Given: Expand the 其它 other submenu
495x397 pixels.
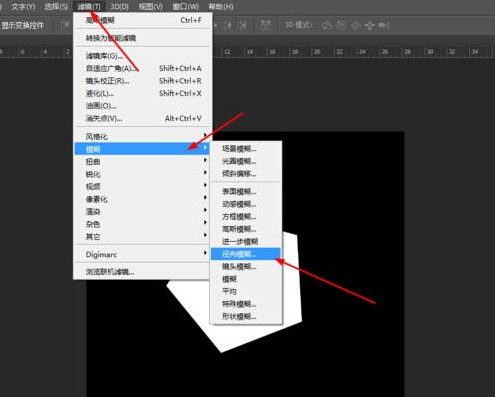Looking at the screenshot, I should [143, 237].
